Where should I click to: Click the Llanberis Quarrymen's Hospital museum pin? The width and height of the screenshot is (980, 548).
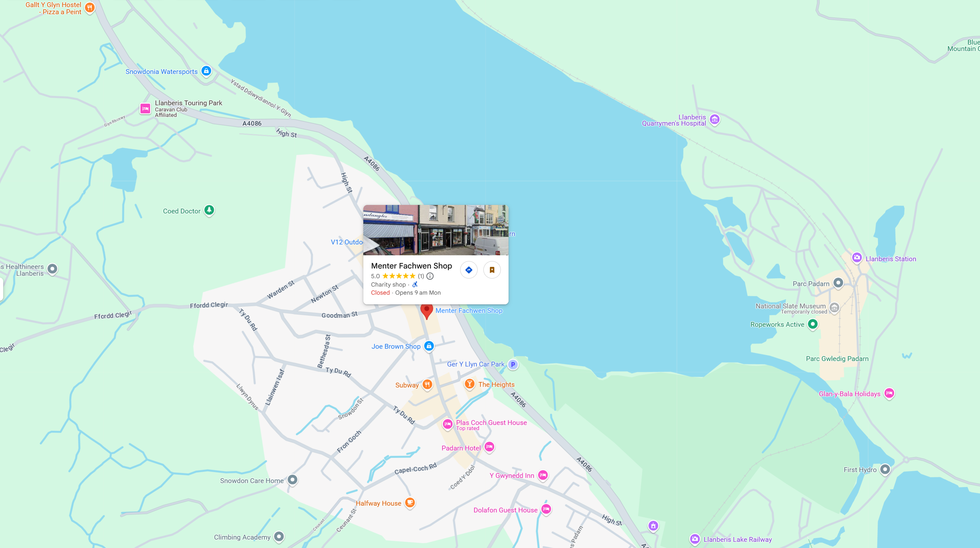(x=715, y=119)
